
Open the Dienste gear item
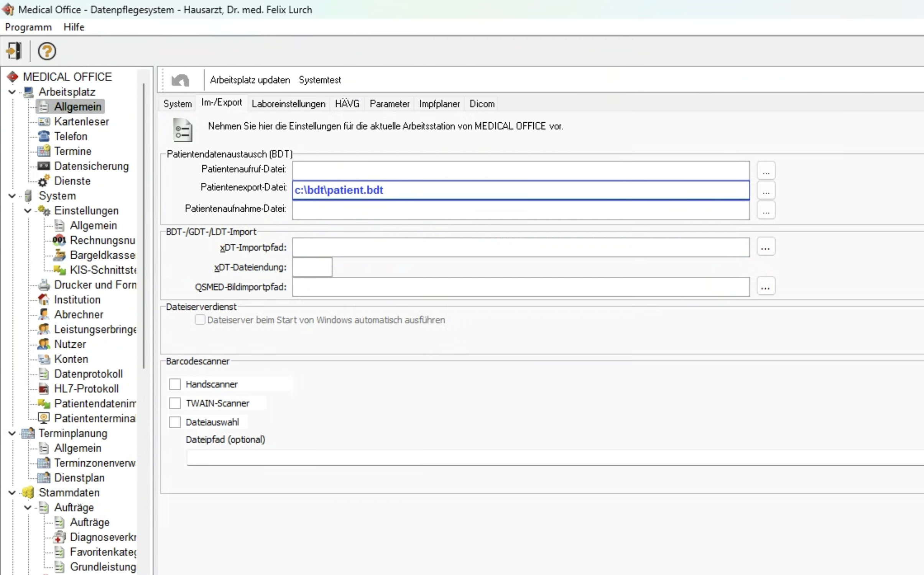coord(72,181)
